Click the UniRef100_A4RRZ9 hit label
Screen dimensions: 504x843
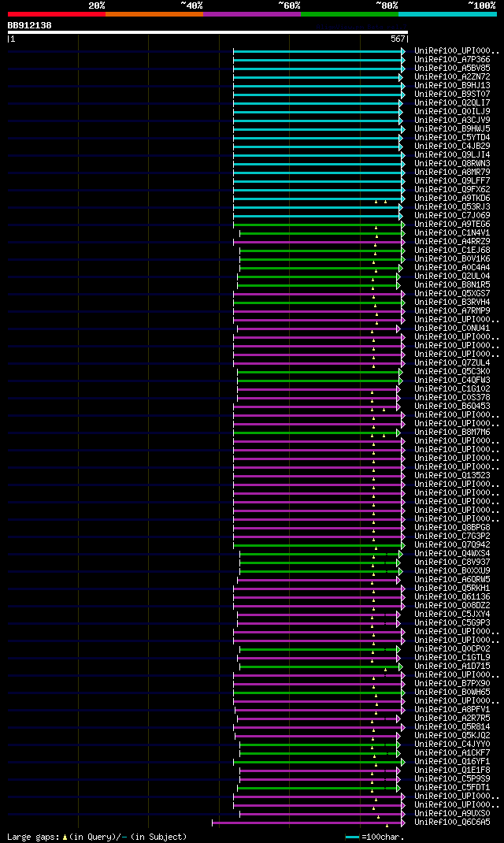tap(452, 241)
